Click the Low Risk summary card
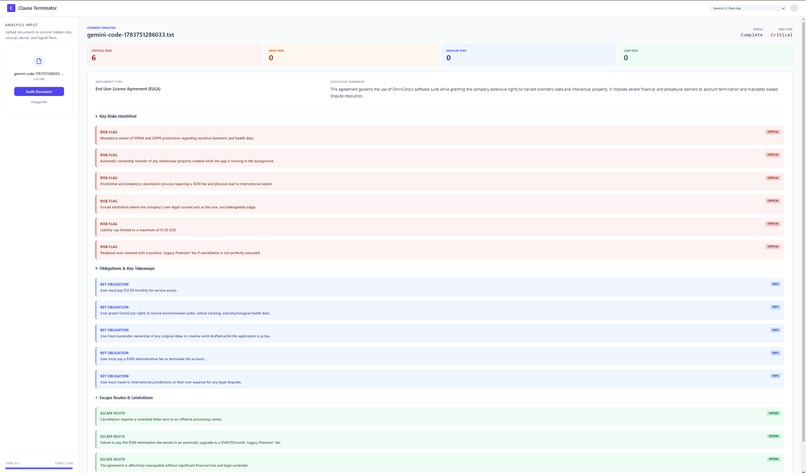The image size is (806, 473). point(706,55)
